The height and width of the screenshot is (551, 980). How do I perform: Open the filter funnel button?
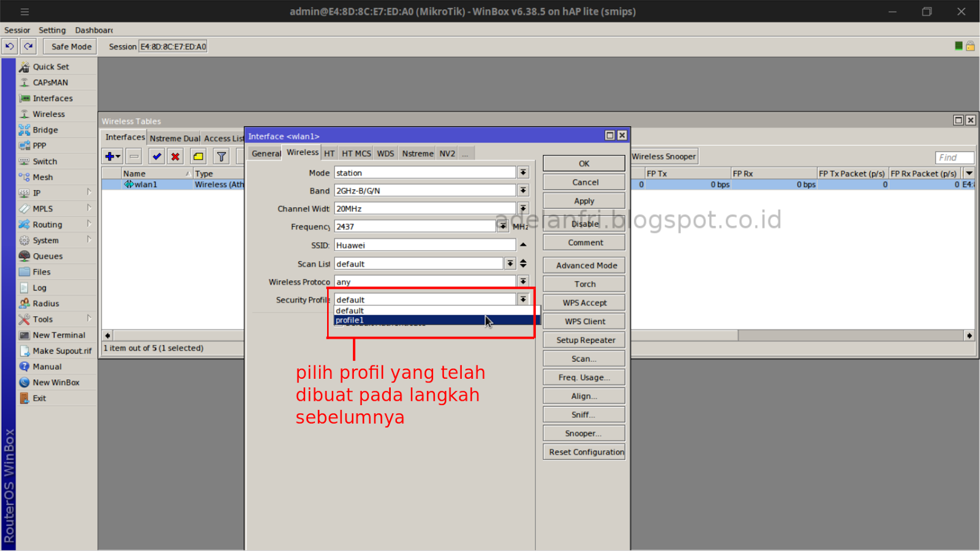pyautogui.click(x=222, y=157)
